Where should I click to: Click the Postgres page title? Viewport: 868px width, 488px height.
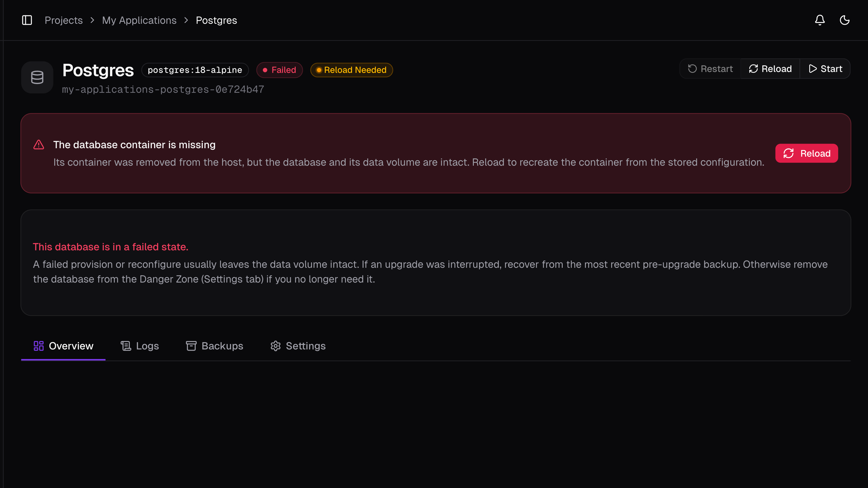point(98,70)
